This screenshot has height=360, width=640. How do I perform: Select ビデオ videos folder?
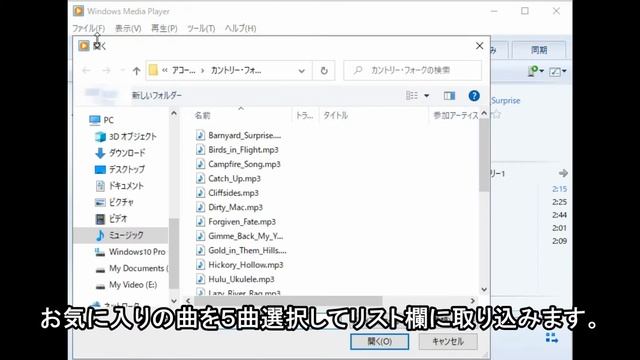pos(111,219)
